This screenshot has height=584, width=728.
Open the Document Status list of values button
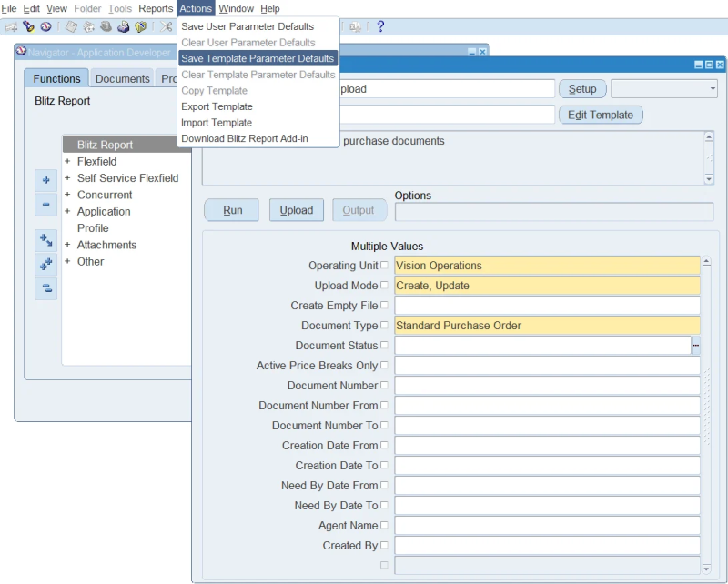pos(695,346)
